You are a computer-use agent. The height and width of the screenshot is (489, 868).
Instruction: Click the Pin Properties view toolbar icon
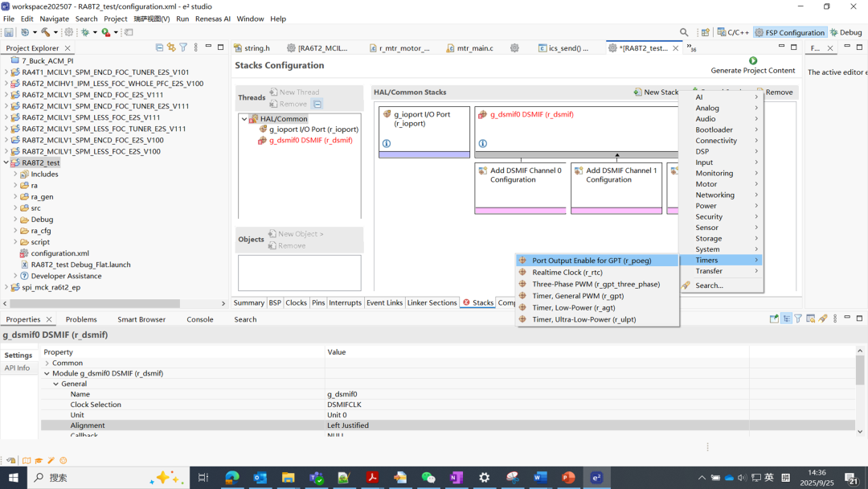(774, 318)
